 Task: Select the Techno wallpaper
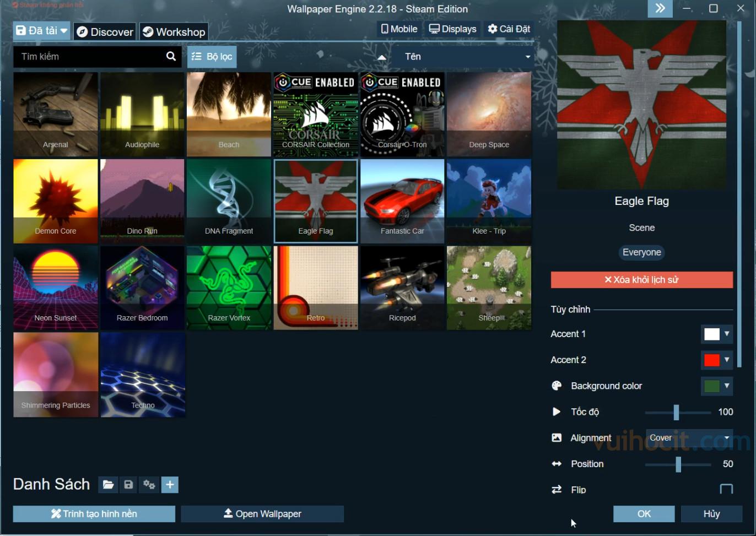(142, 375)
